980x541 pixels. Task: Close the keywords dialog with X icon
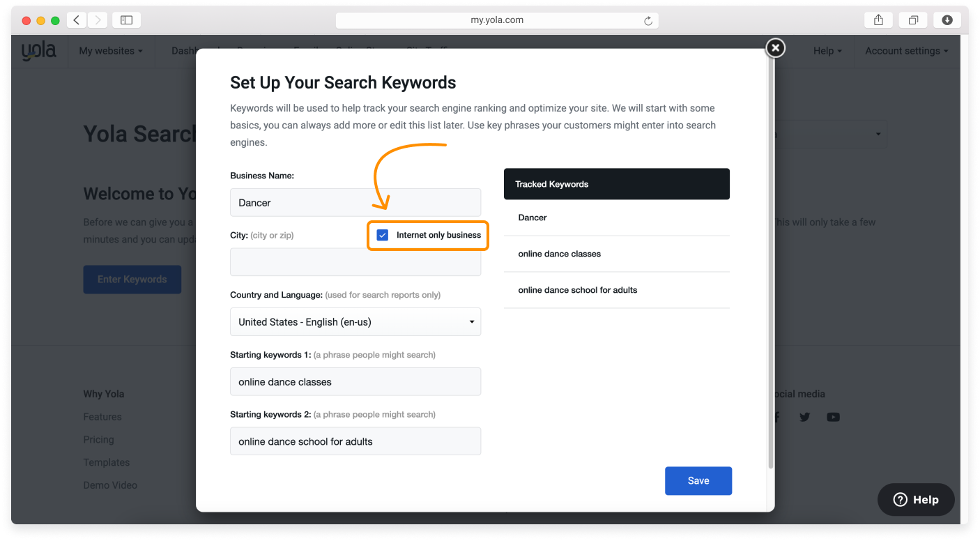pyautogui.click(x=775, y=47)
